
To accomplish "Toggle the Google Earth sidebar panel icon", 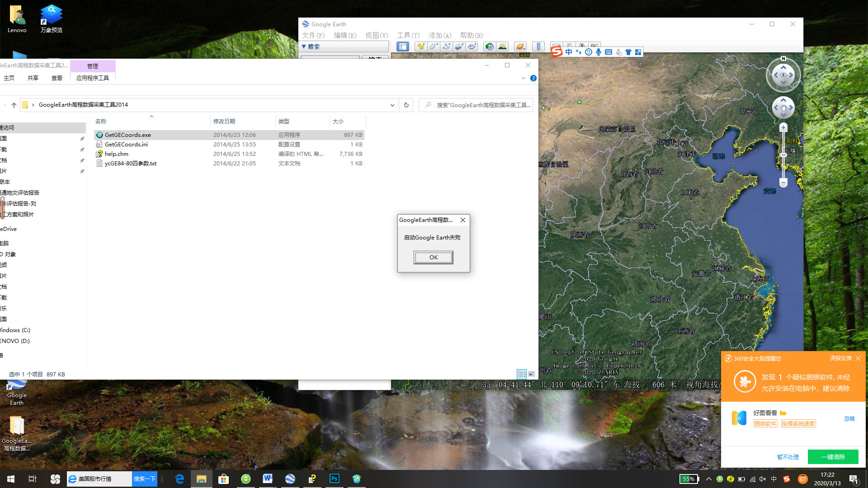I will (402, 47).
